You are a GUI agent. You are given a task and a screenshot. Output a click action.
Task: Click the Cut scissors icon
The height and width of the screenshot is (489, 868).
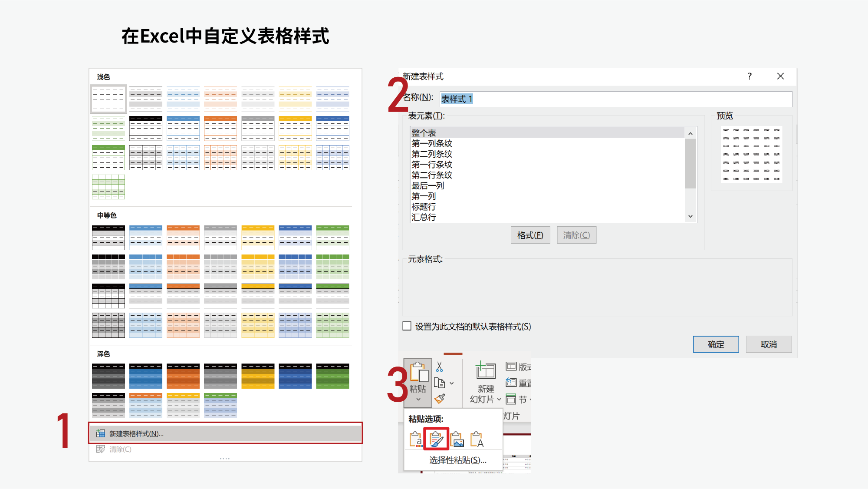(x=439, y=367)
